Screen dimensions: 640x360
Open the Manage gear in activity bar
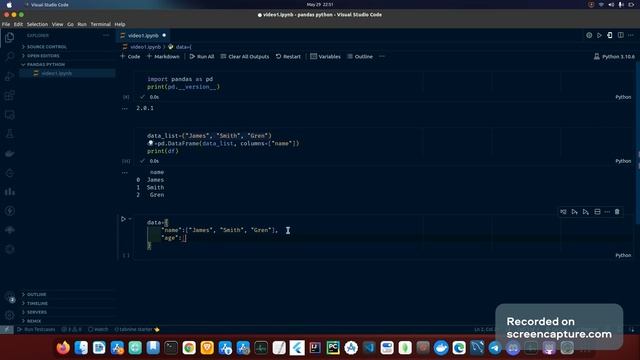point(10,315)
